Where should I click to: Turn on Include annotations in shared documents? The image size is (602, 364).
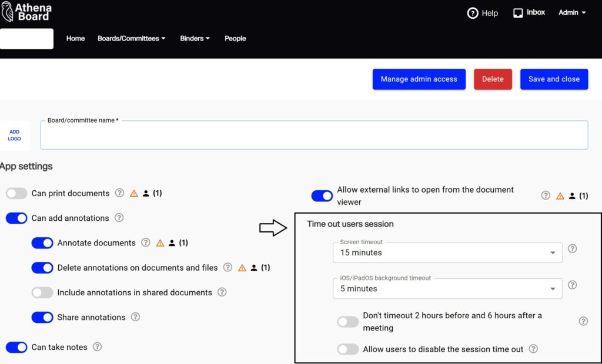(42, 292)
